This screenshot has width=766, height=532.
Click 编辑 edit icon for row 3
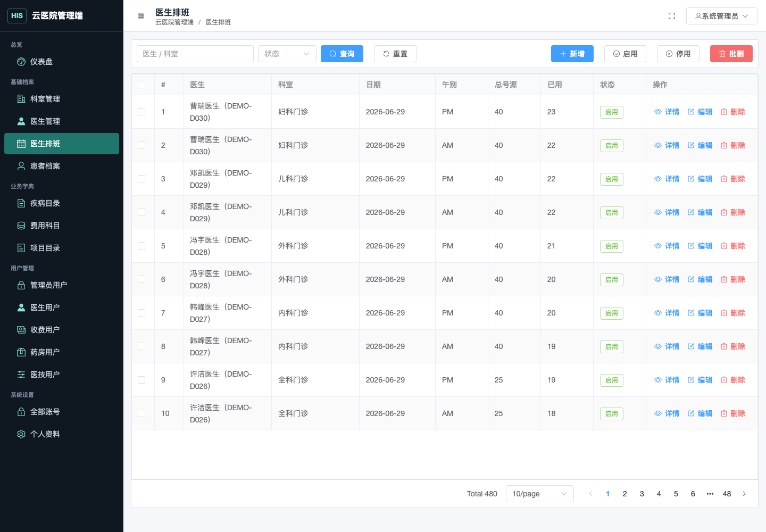(x=691, y=179)
